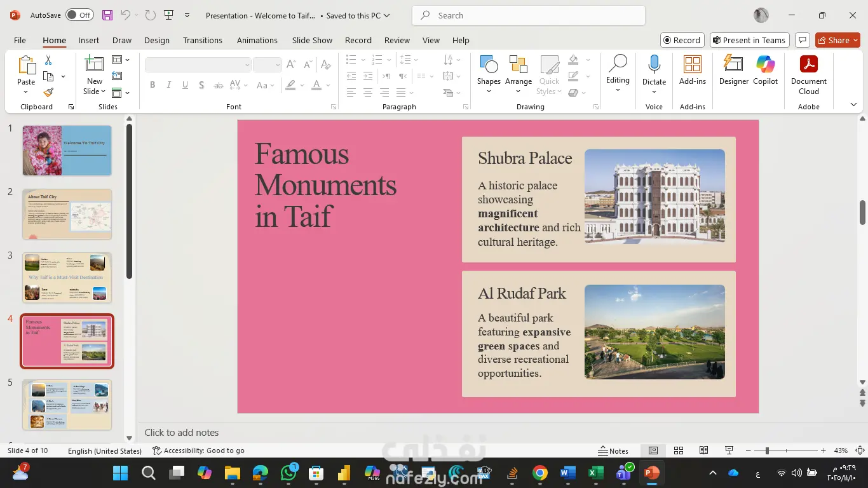Click the Dictate microphone icon
This screenshot has height=488, width=868.
(x=654, y=64)
